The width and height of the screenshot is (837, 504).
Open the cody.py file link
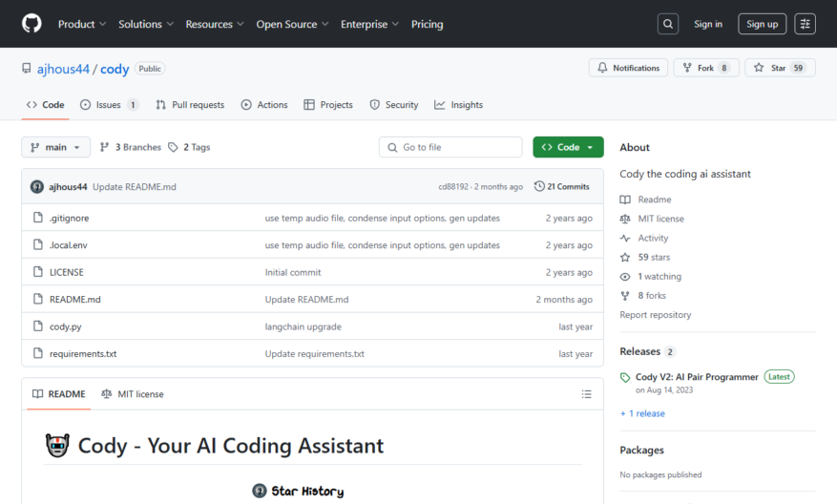point(65,326)
